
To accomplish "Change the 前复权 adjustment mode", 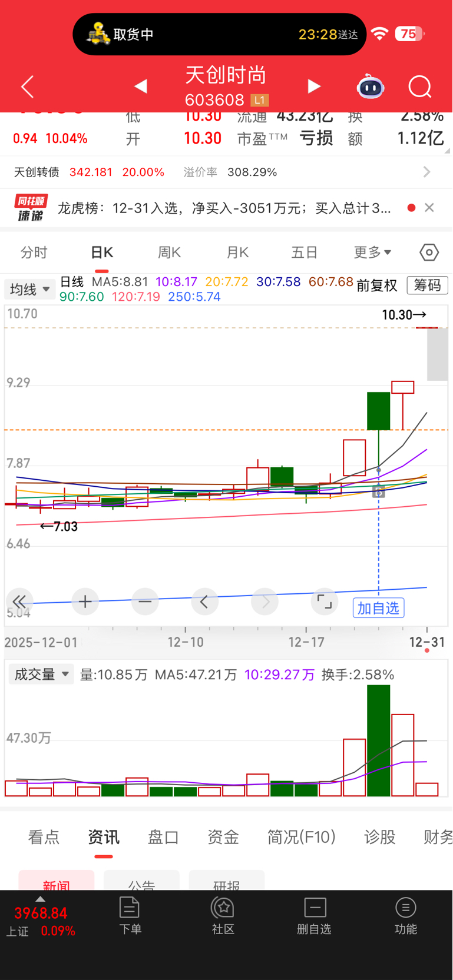I will tap(377, 285).
